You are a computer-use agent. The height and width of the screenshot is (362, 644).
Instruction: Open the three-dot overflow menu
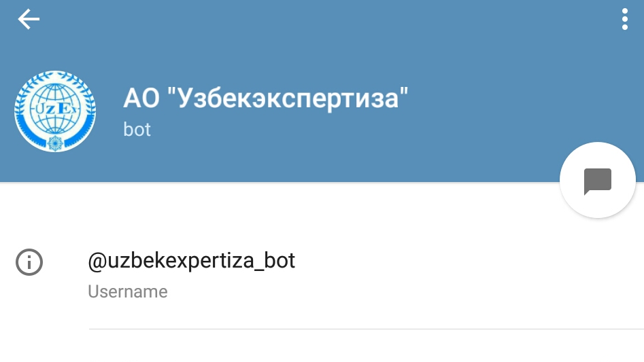(625, 19)
